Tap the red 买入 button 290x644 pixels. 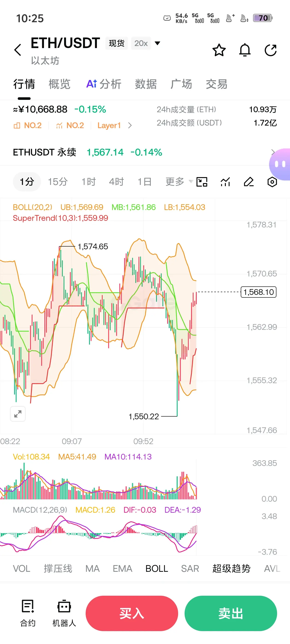point(132,613)
